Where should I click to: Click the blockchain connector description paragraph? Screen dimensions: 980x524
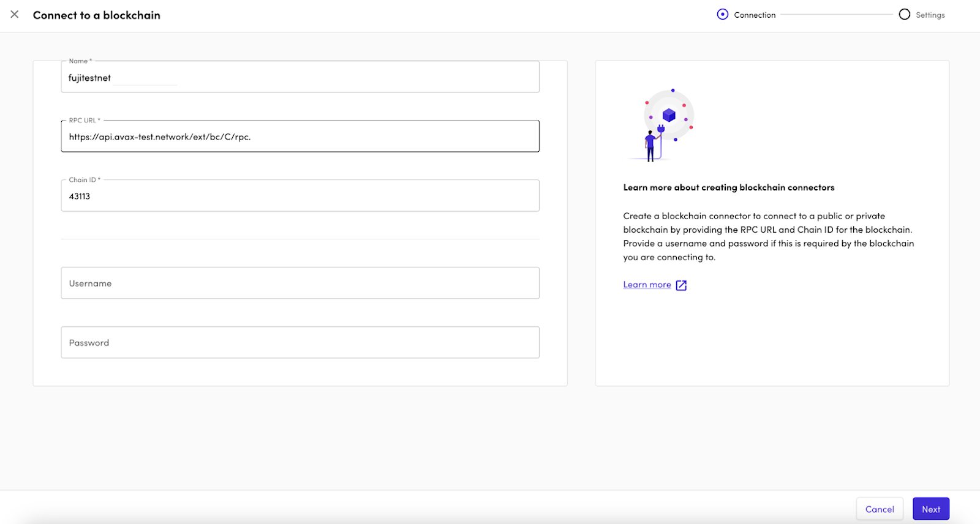pos(768,236)
